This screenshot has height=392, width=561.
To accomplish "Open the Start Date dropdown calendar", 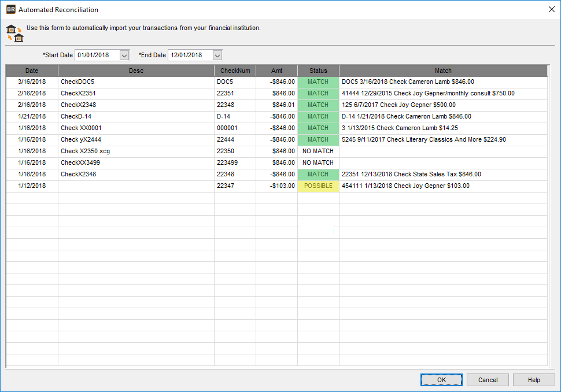I will pyautogui.click(x=125, y=55).
